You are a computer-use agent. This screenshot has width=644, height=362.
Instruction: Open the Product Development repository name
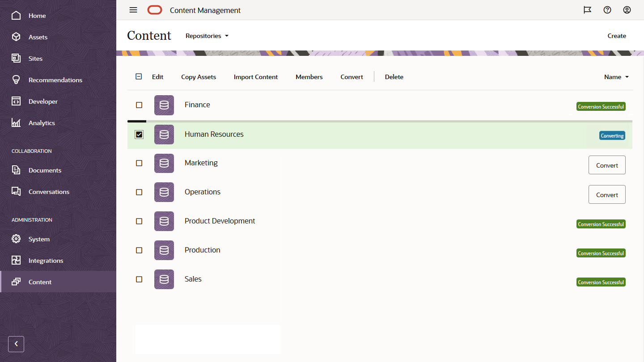[x=220, y=221]
